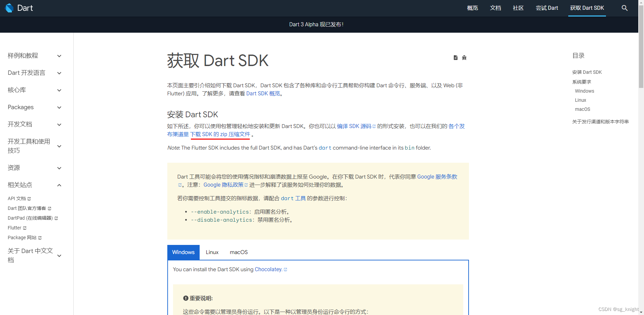Open 尝试 Dart in the top navigation

pyautogui.click(x=547, y=8)
